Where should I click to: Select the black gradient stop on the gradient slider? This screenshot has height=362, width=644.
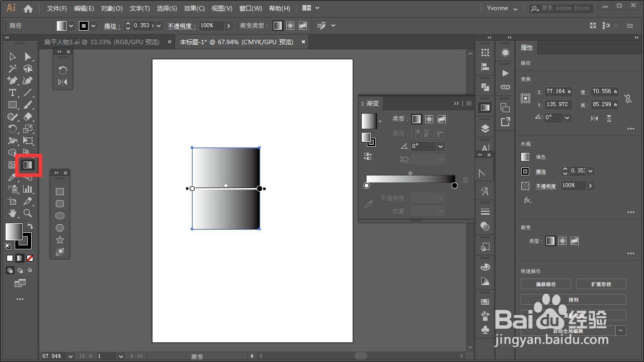[454, 186]
